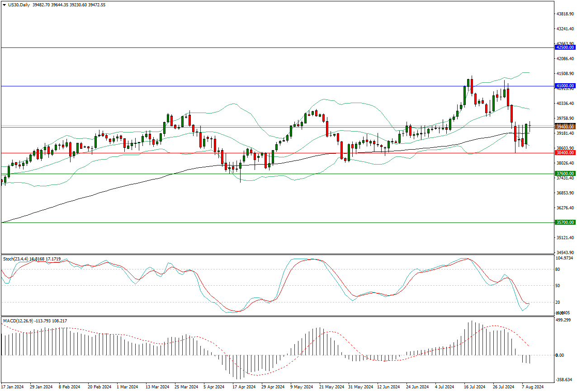The width and height of the screenshot is (577, 392).
Task: Click the Stoch(23,4,4) indicator label
Action: point(16,259)
